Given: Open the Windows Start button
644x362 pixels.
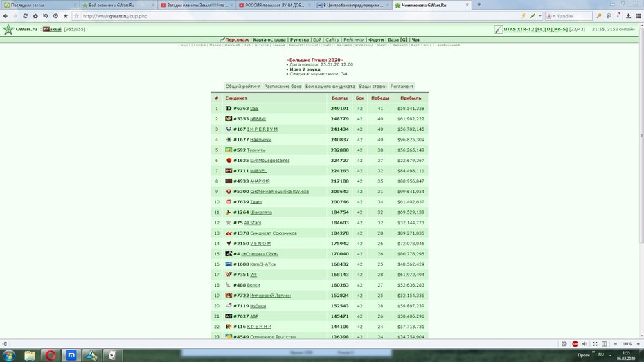Looking at the screenshot, I should [8, 355].
